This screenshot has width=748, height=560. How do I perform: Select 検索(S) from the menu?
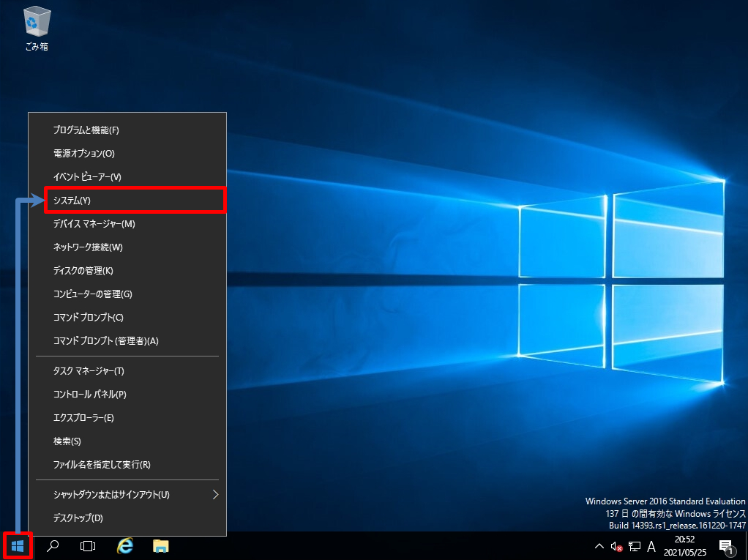(x=127, y=441)
